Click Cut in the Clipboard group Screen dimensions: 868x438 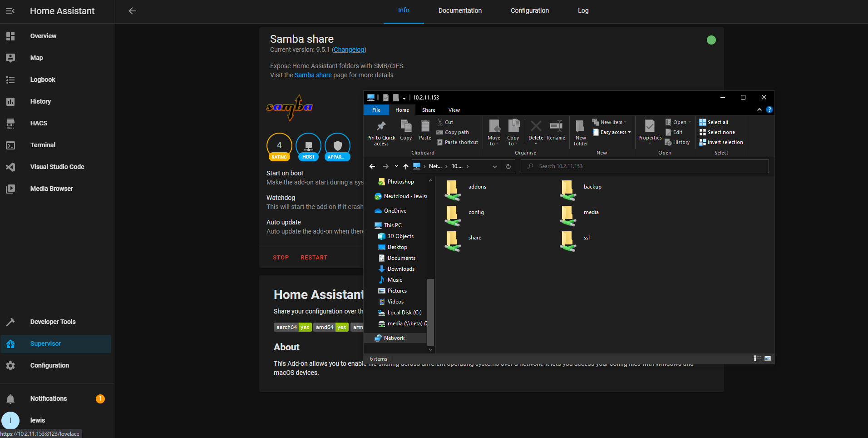click(445, 122)
